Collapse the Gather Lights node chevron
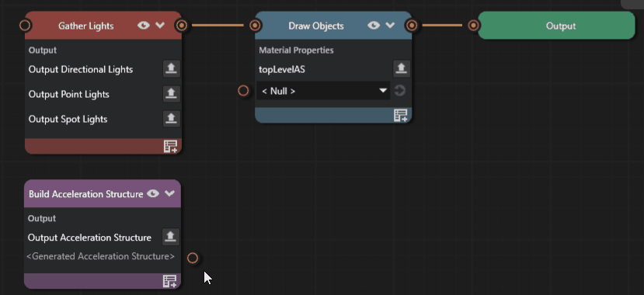Screen dimensions: 644x295 click(x=160, y=26)
